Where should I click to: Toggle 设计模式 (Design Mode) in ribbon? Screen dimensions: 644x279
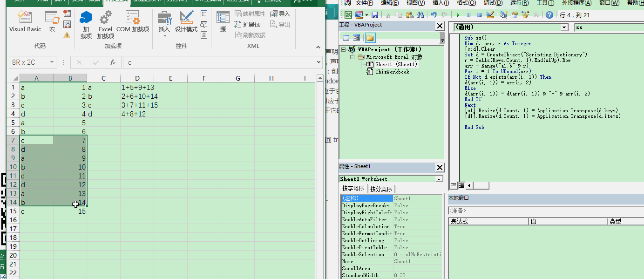click(186, 22)
